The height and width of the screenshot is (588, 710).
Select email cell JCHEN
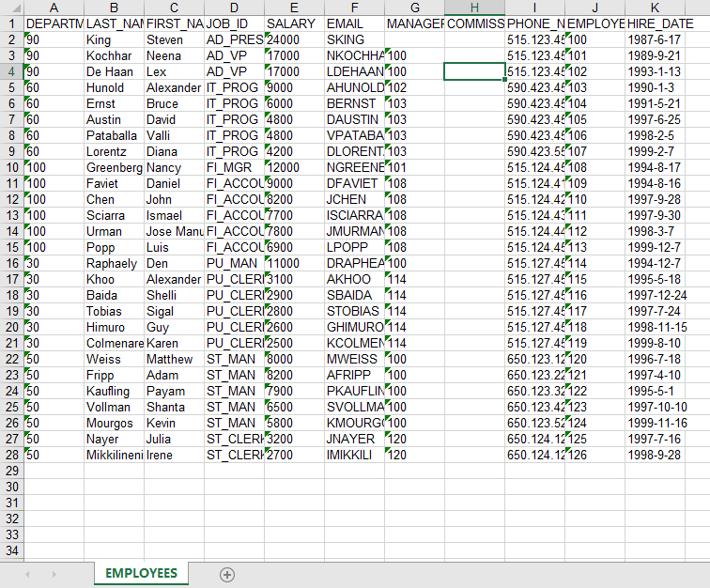pos(355,199)
